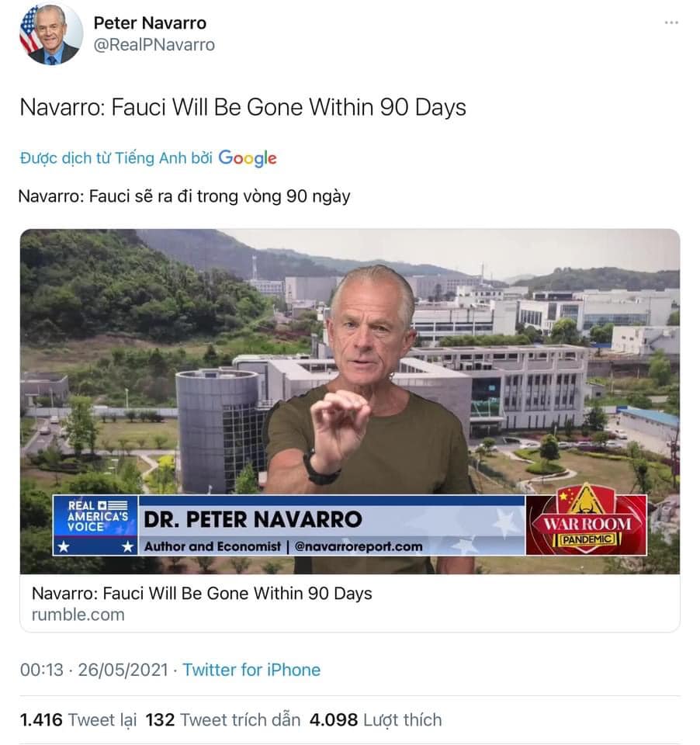Click the Google translation logo
700x745 pixels.
point(247,158)
